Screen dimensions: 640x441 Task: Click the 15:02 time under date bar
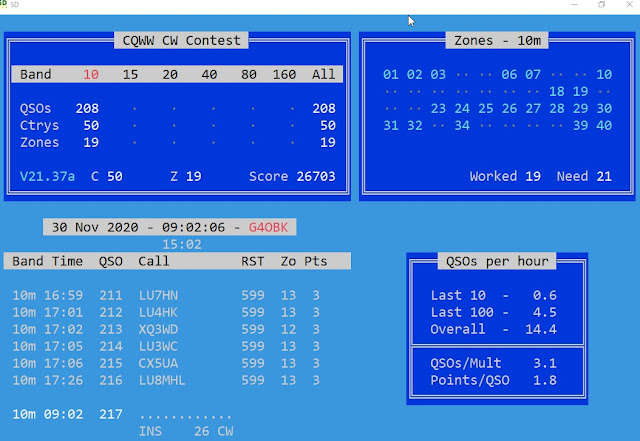182,245
